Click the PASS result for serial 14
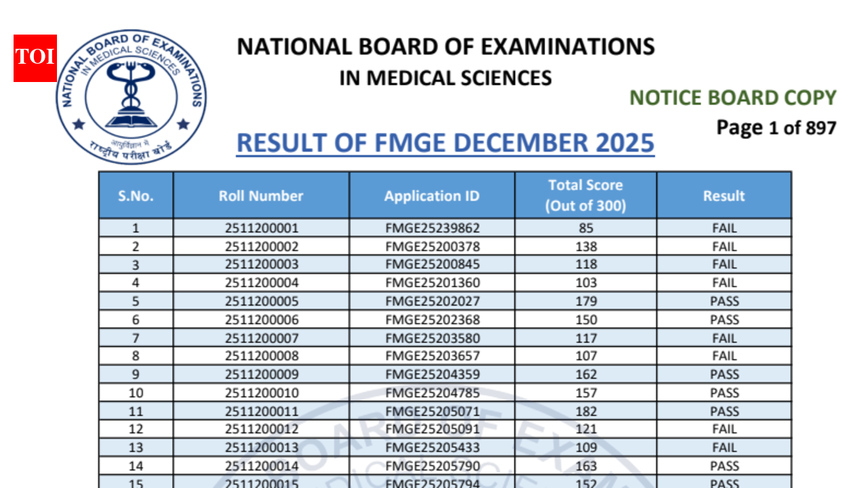Screen dimensions: 868x488 724,466
